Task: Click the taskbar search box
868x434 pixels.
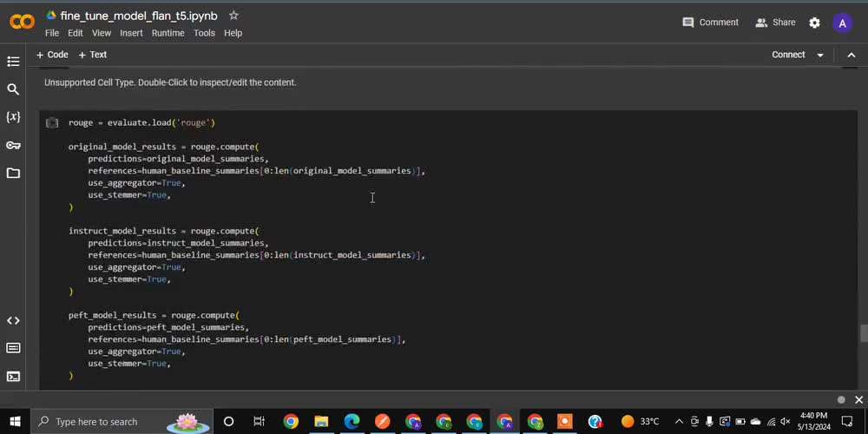Action: tap(122, 422)
